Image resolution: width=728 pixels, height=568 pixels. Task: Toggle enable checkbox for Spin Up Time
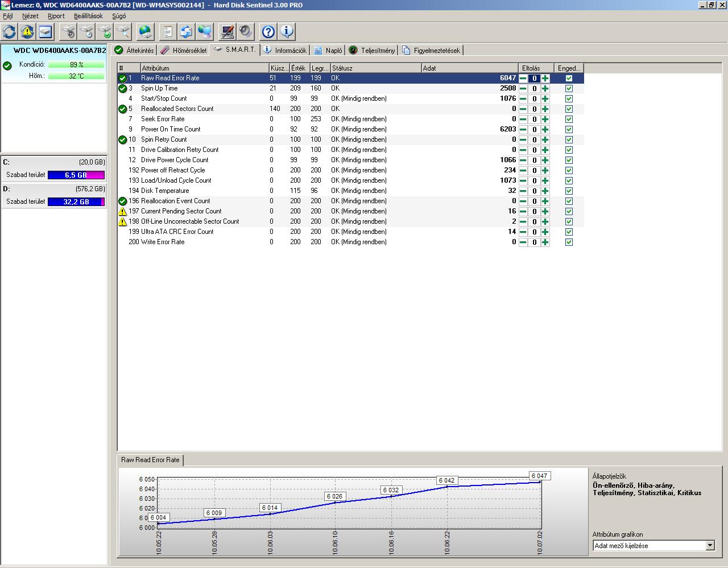pyautogui.click(x=569, y=89)
